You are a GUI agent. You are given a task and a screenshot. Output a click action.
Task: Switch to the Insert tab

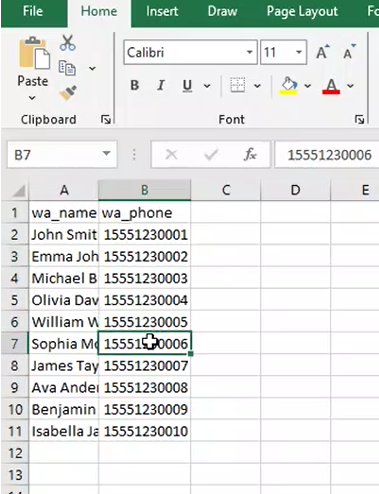click(162, 12)
